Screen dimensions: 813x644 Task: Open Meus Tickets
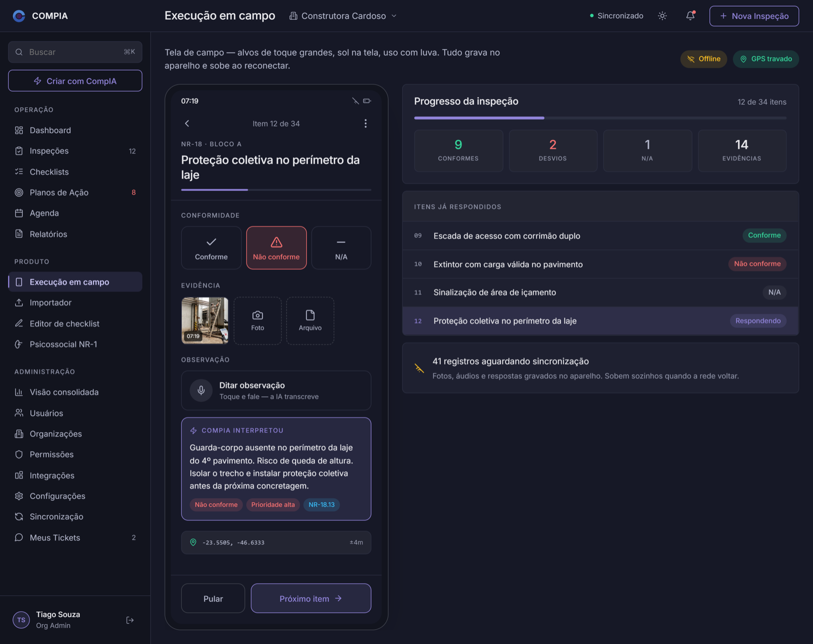pos(75,537)
